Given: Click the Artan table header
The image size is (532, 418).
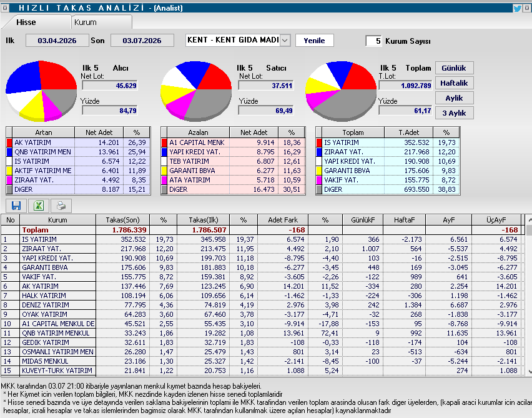Looking at the screenshot, I should (x=44, y=132).
